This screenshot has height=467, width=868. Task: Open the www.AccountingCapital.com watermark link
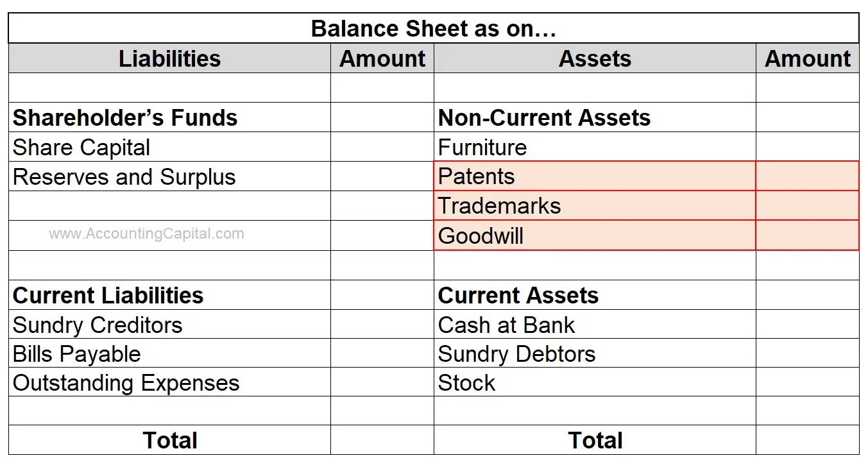[146, 234]
